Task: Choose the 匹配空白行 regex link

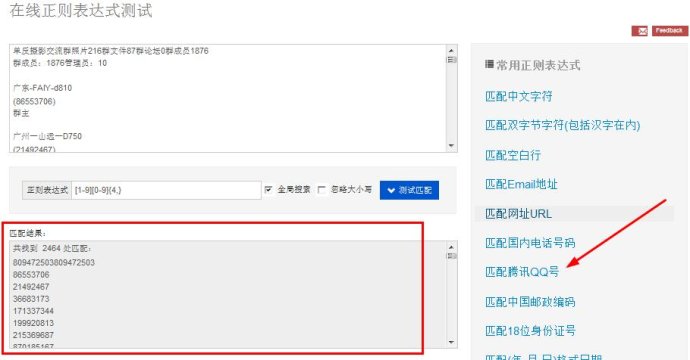Action: coord(513,155)
